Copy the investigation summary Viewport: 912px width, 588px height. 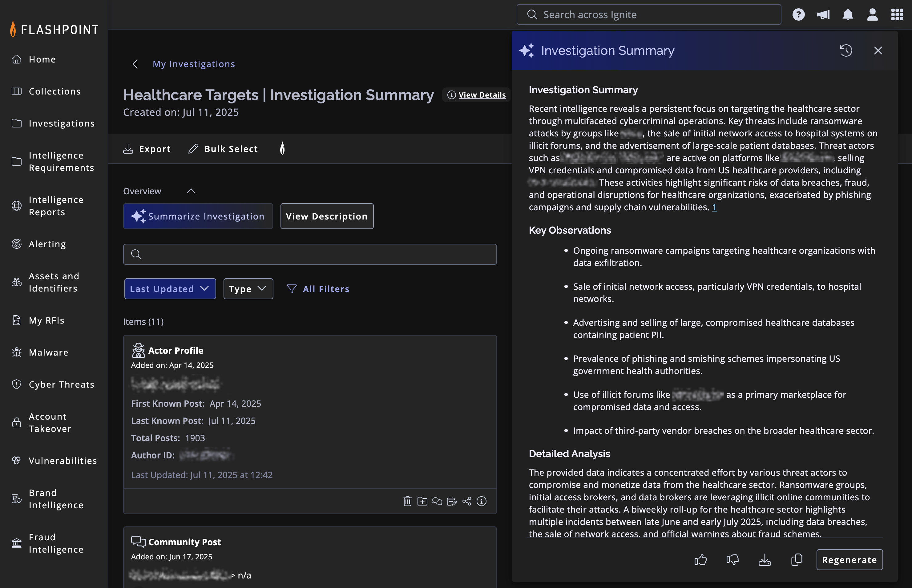tap(797, 560)
